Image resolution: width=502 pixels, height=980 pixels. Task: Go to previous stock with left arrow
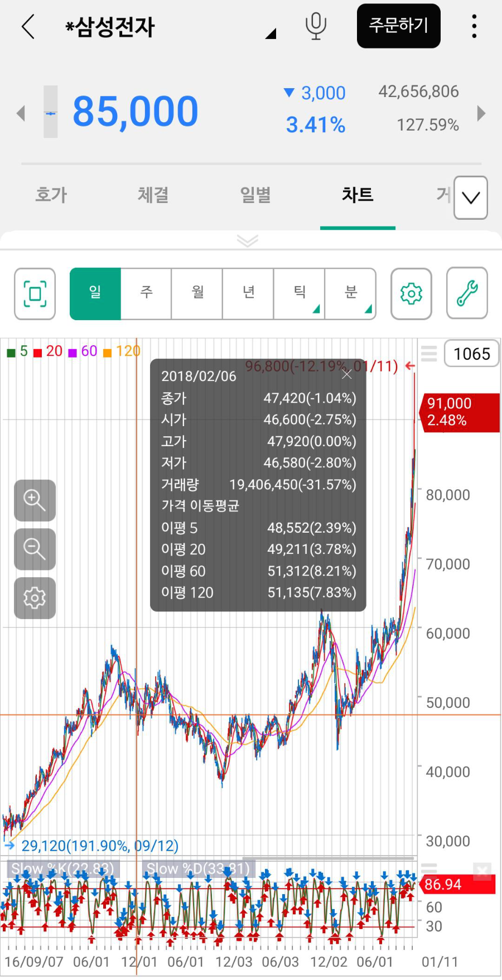tap(21, 113)
